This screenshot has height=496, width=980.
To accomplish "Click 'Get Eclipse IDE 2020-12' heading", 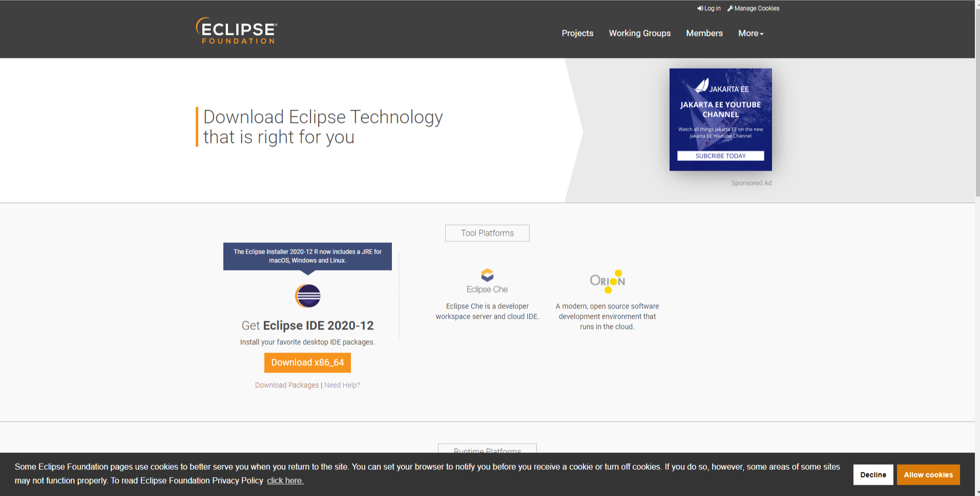I will coord(307,326).
